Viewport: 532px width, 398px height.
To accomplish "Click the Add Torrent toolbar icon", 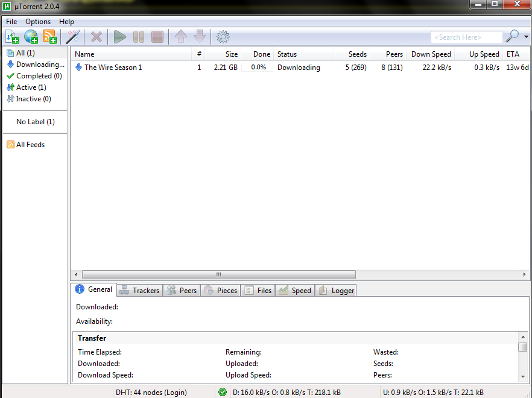I will (12, 37).
